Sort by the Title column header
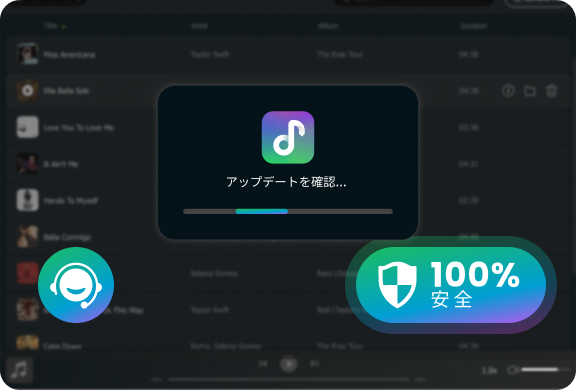The height and width of the screenshot is (390, 576). 51,26
